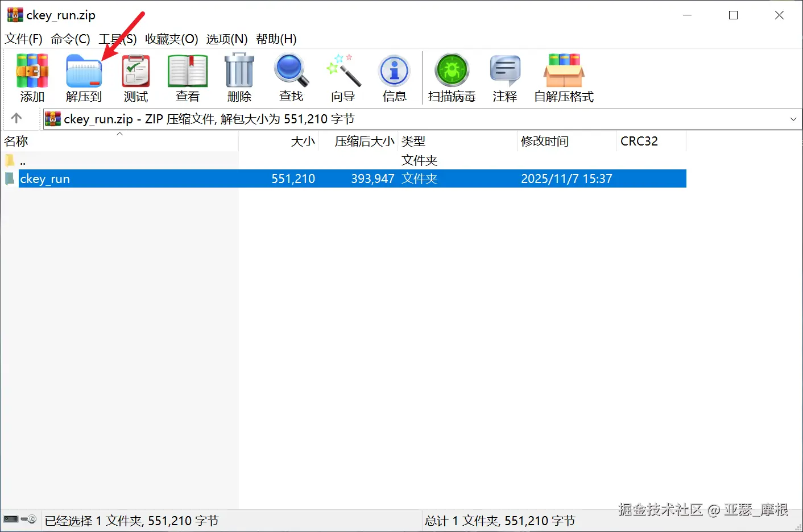Click the Add (添加) toolbar icon
This screenshot has width=803, height=532.
click(32, 70)
